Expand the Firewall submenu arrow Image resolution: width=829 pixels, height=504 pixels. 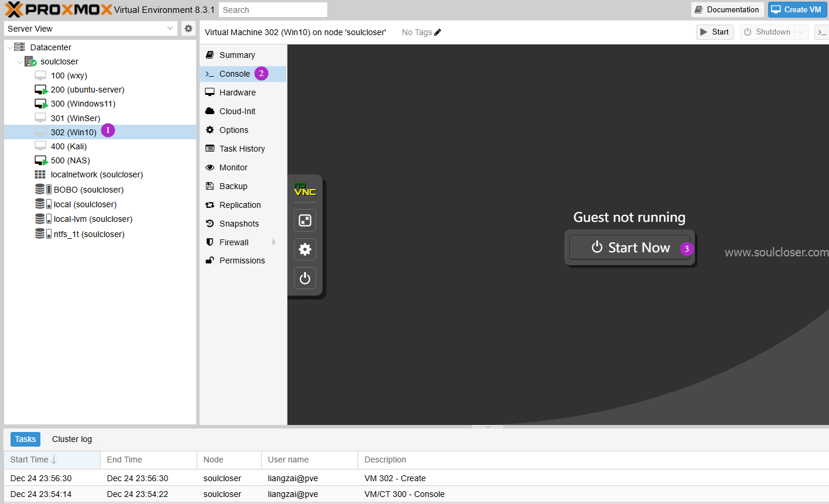(x=274, y=242)
